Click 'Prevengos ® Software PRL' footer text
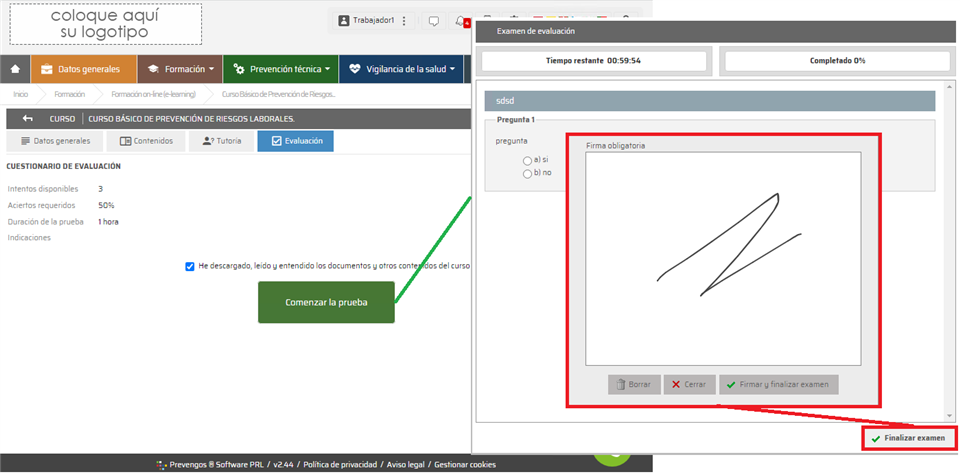 215,465
